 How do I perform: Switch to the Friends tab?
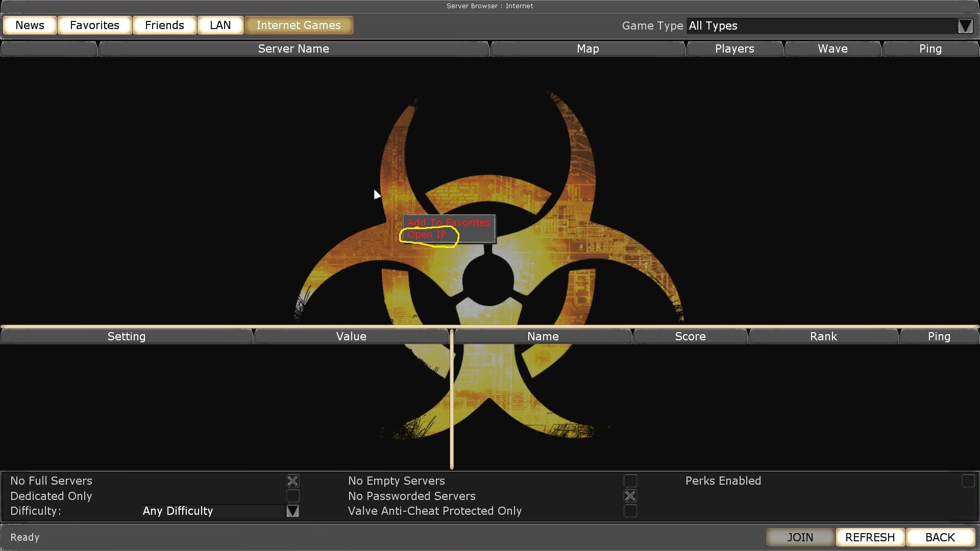tap(164, 26)
